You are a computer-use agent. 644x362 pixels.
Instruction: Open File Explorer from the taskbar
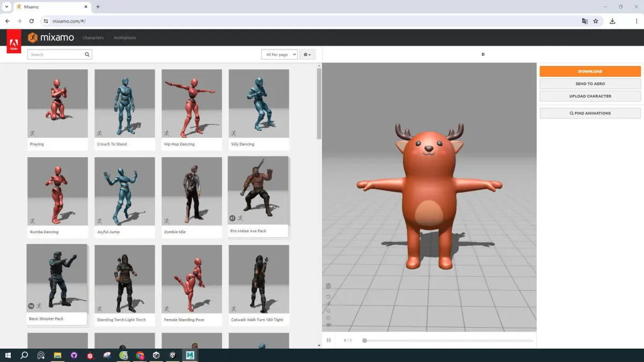(x=57, y=355)
